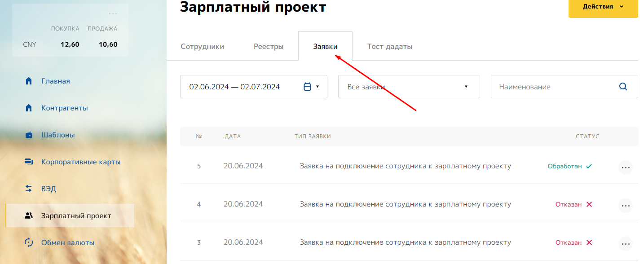Open three-dot menu for request number 3

[625, 244]
